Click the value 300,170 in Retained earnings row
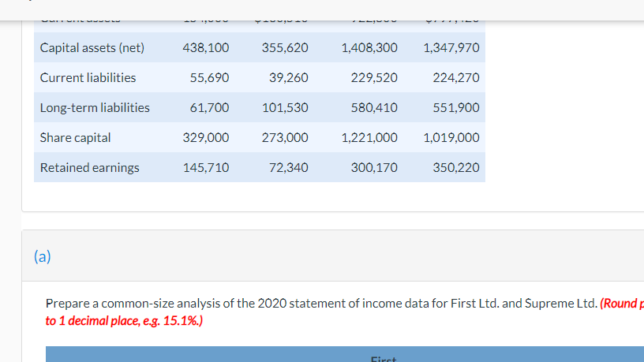The image size is (644, 362). point(374,167)
